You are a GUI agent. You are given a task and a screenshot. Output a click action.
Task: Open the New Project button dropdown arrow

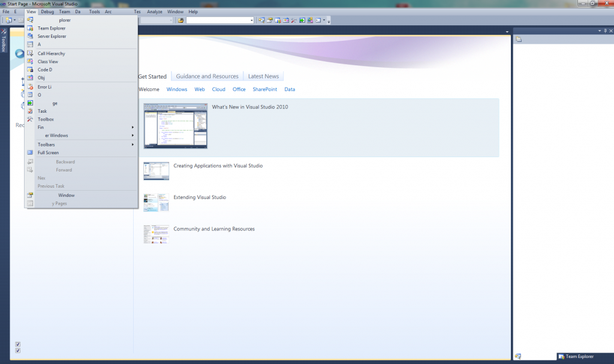(x=14, y=20)
